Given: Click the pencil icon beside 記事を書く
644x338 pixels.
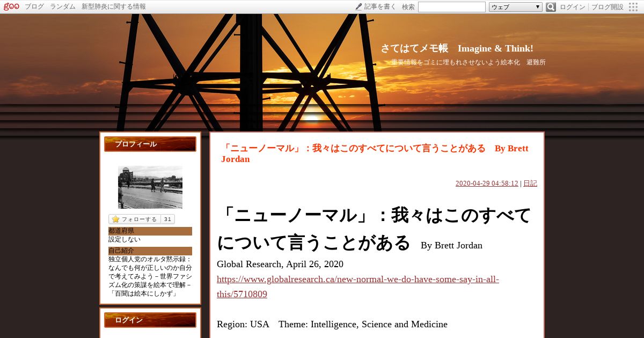Looking at the screenshot, I should click(358, 7).
